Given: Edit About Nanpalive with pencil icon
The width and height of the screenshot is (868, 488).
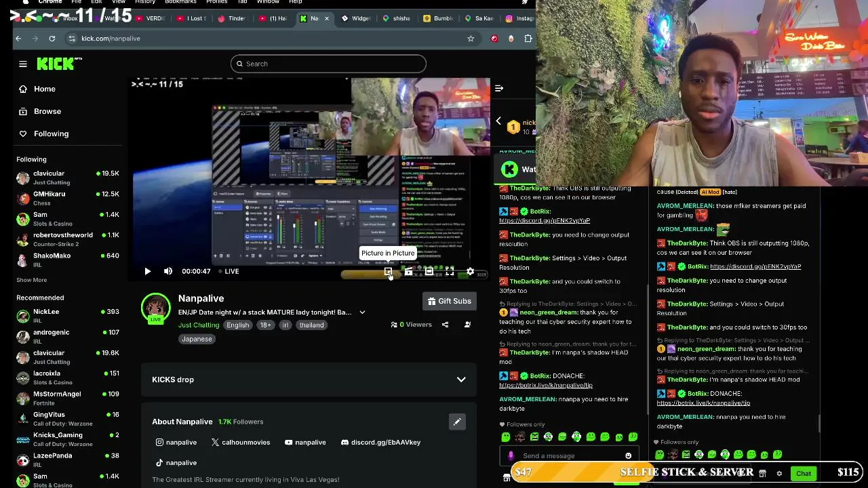Looking at the screenshot, I should pyautogui.click(x=457, y=422).
